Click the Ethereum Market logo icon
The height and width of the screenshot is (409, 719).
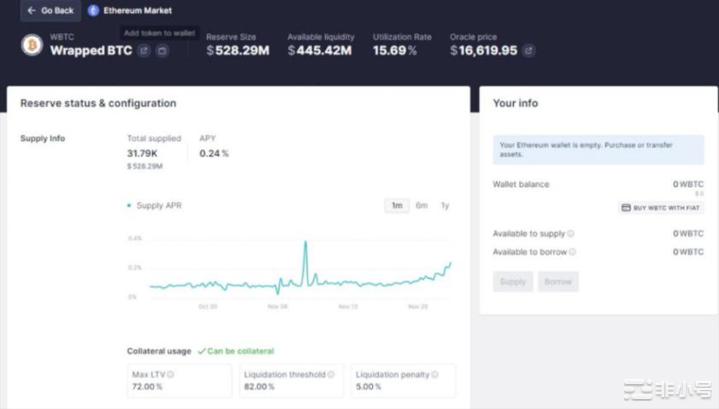93,11
